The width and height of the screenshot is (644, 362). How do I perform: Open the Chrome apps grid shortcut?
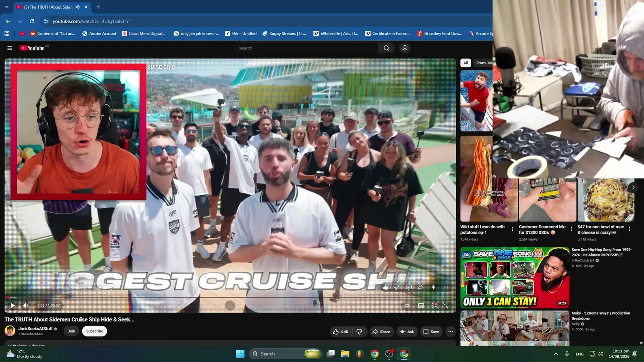point(7,34)
